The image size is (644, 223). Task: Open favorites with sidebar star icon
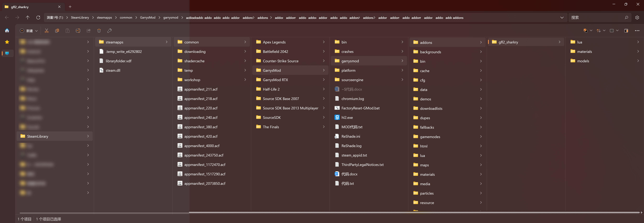pos(7,42)
